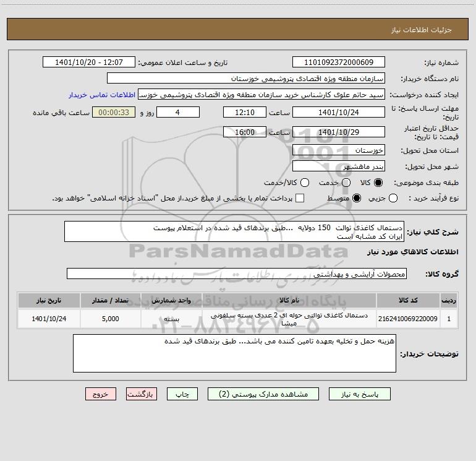The image size is (476, 461).
Task: Click the پاسخ به نیاز button
Action: pos(359,394)
